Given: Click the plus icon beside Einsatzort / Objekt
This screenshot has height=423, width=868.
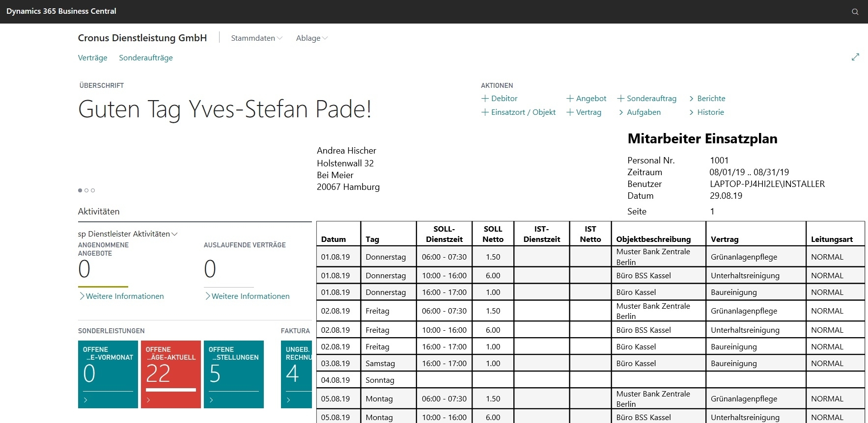Looking at the screenshot, I should coord(485,112).
